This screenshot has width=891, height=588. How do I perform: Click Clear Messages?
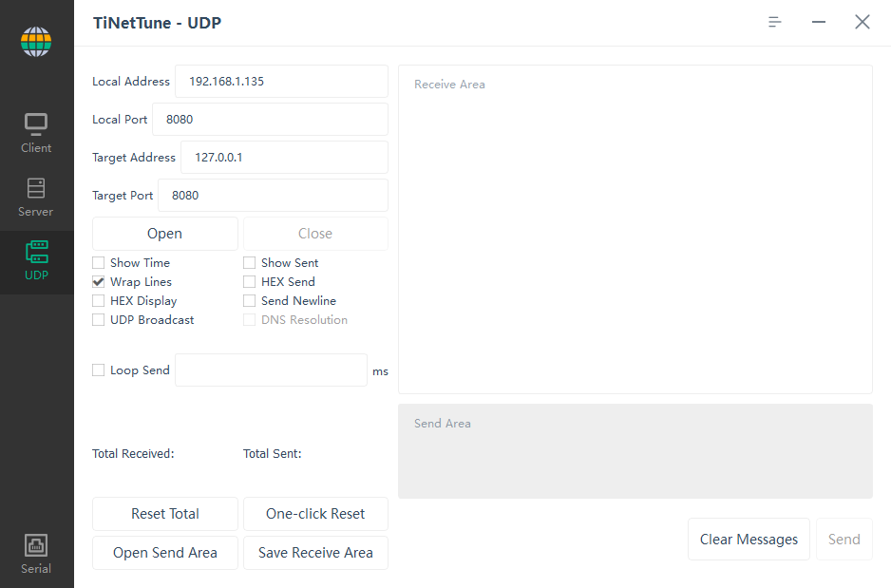point(749,539)
